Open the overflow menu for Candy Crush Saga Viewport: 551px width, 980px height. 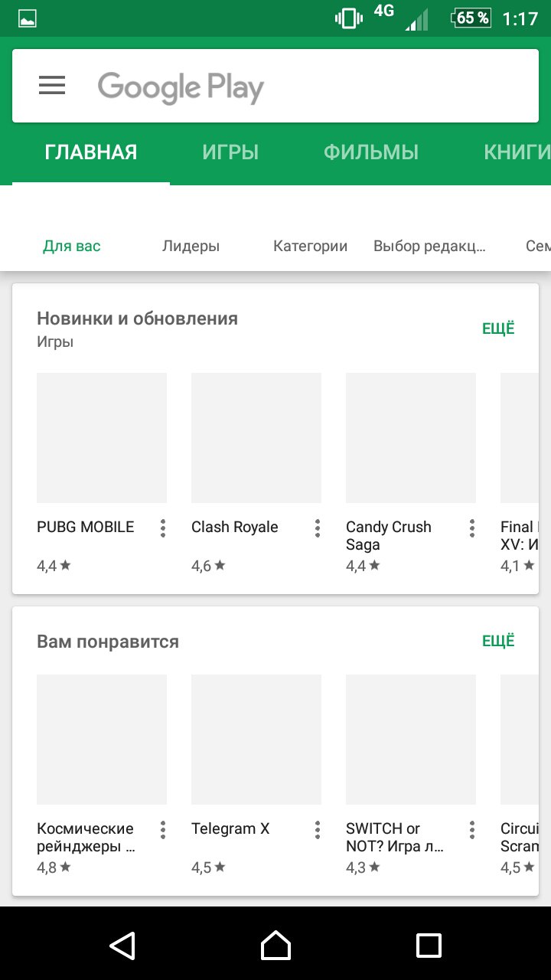(472, 528)
